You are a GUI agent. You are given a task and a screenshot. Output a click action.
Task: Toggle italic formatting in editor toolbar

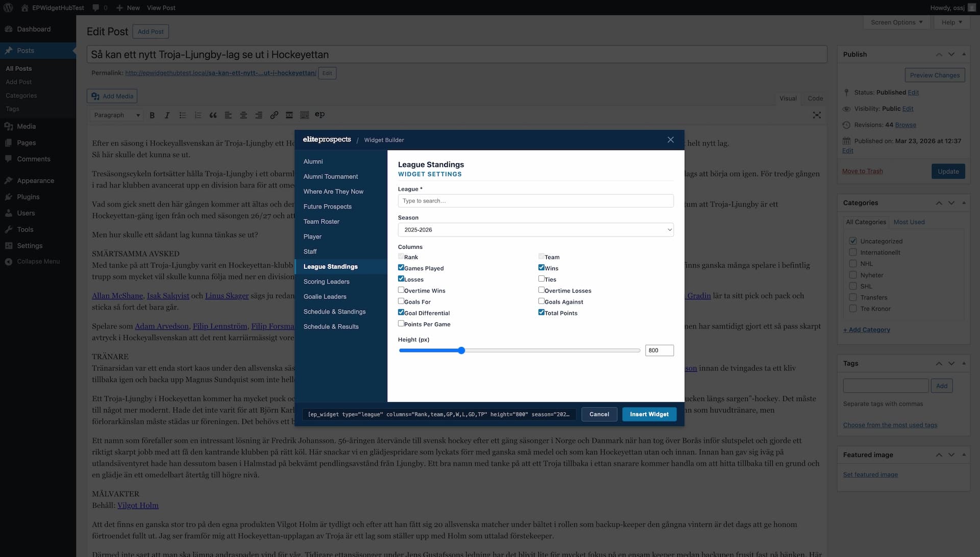pos(167,115)
